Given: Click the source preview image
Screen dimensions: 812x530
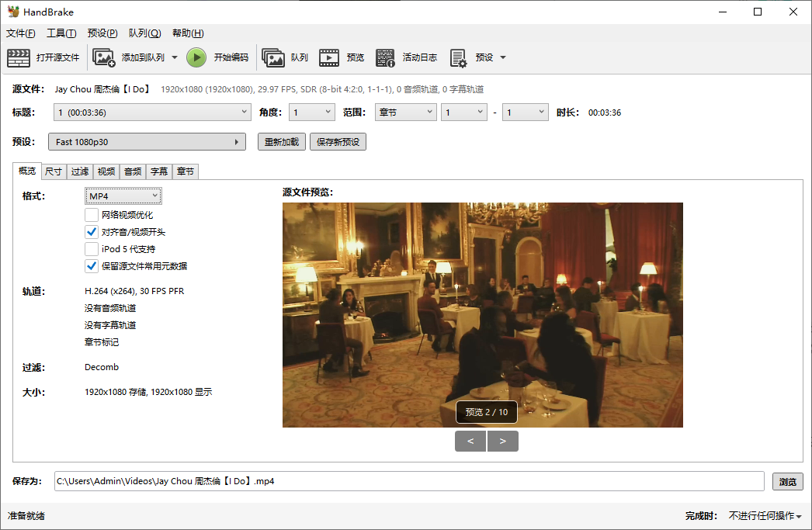Looking at the screenshot, I should 483,315.
